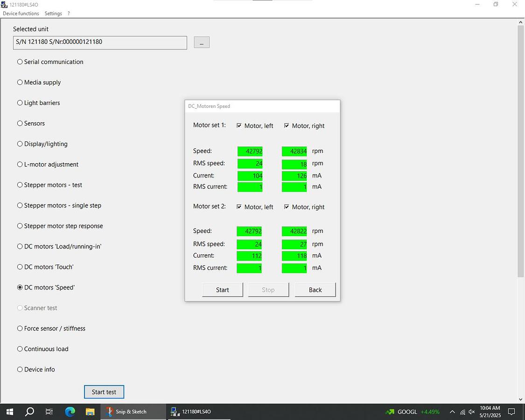525x420 pixels.
Task: Click Back in the motor speed dialog
Action: pos(315,290)
